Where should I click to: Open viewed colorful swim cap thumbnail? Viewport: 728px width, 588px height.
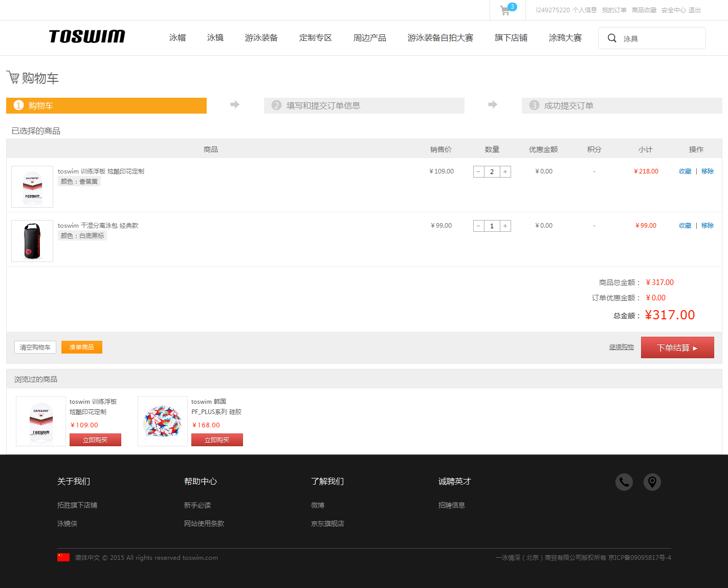pos(163,421)
